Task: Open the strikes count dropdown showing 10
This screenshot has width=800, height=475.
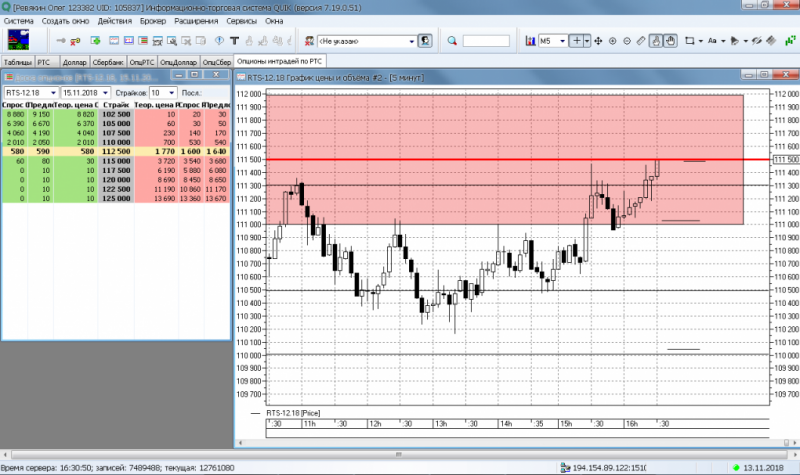Action: click(x=171, y=93)
